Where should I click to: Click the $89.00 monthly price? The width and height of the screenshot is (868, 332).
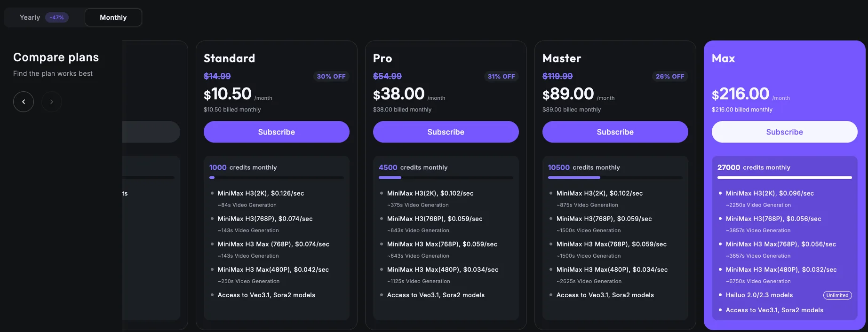pos(568,94)
